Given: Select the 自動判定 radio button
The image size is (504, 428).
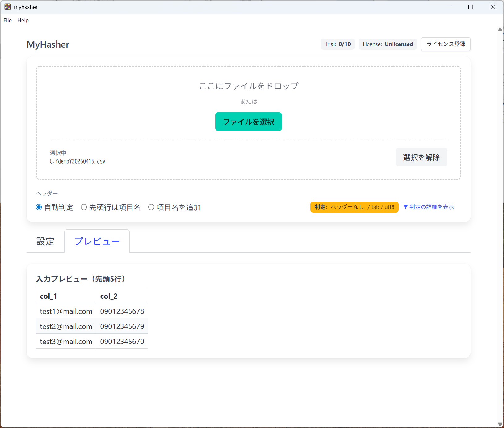Looking at the screenshot, I should coord(39,207).
